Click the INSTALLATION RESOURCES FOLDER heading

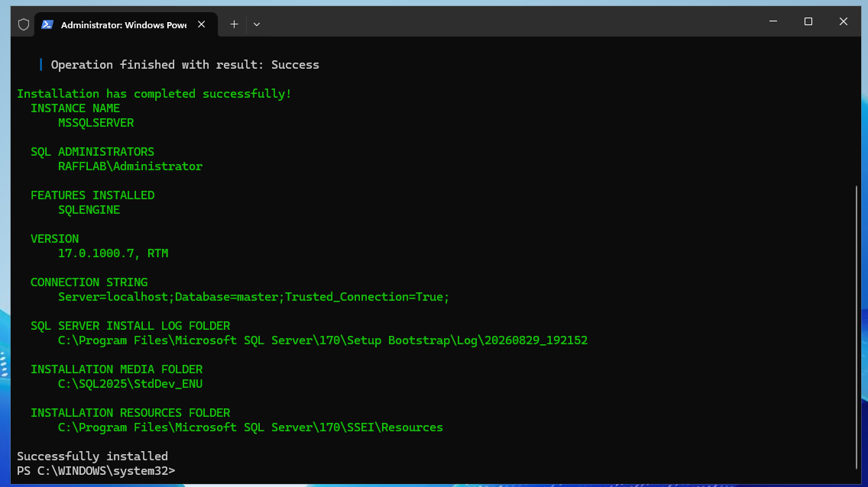point(130,413)
